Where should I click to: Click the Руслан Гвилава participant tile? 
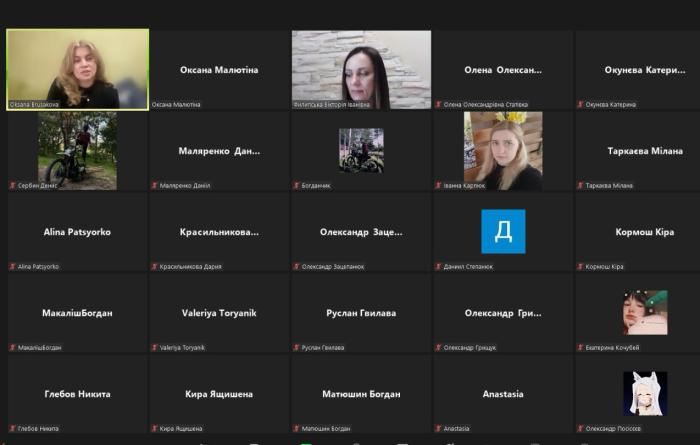click(x=361, y=313)
